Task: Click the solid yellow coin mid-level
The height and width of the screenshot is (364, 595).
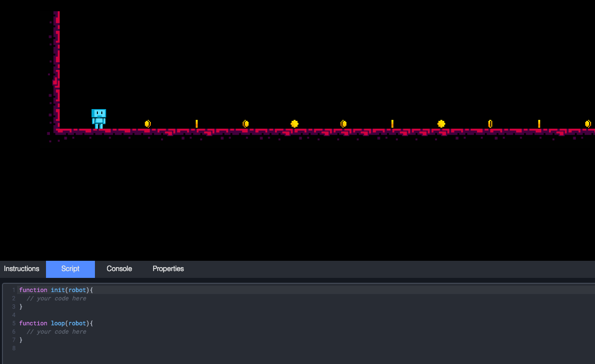Action: coord(294,123)
